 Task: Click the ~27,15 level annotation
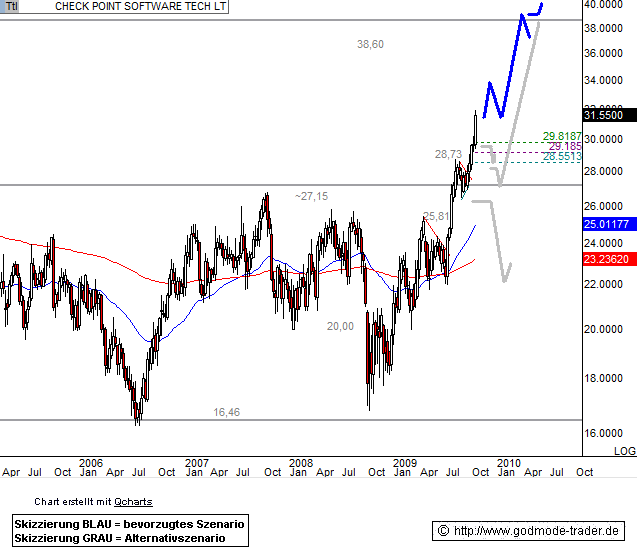click(311, 197)
